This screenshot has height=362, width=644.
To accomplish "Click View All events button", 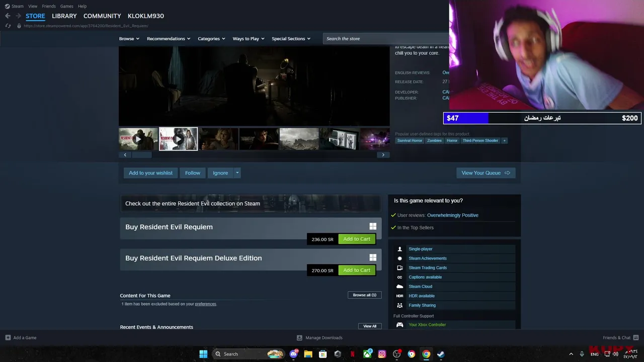I will tap(370, 326).
